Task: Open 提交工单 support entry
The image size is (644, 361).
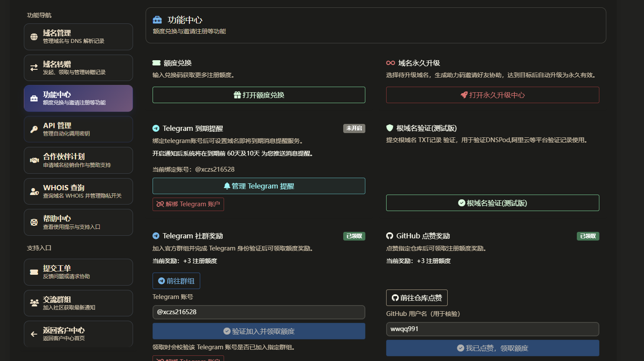Action: coord(78,272)
